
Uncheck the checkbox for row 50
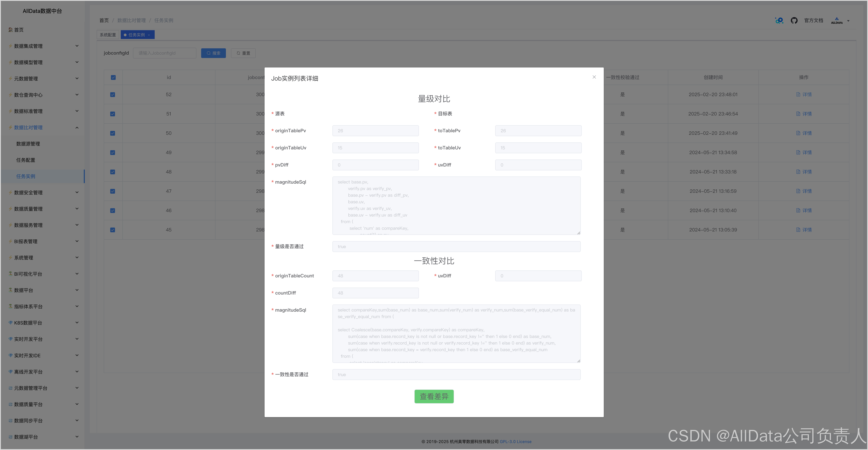(x=113, y=133)
